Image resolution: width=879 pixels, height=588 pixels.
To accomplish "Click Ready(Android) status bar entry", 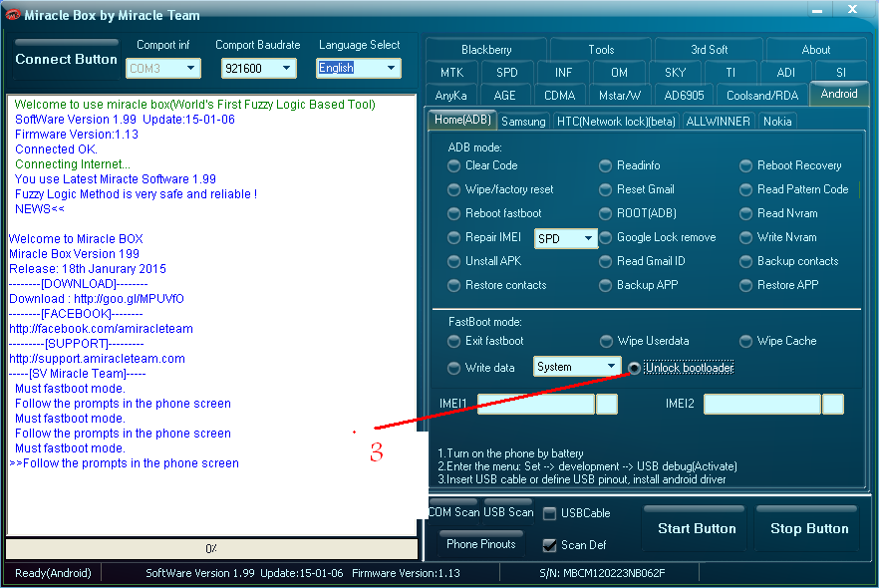I will click(x=53, y=573).
